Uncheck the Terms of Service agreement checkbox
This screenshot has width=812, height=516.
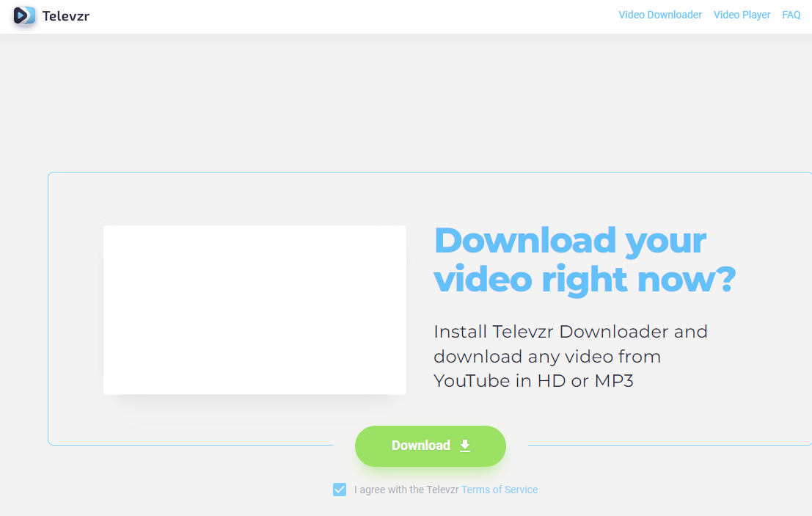(340, 490)
